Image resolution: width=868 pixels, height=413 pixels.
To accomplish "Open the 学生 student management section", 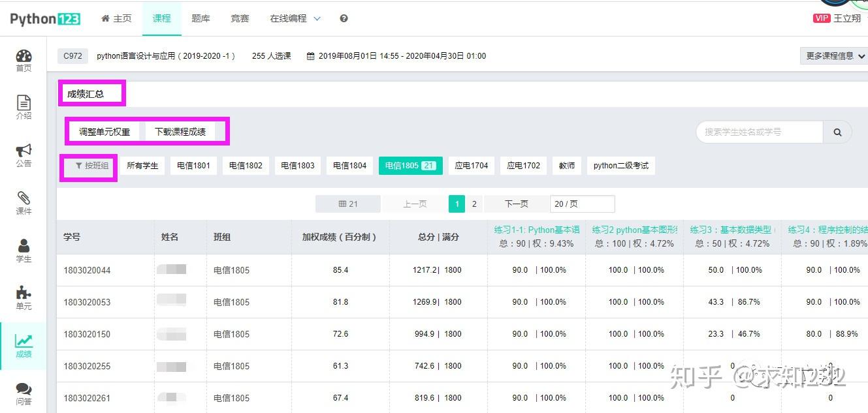I will coord(24,249).
